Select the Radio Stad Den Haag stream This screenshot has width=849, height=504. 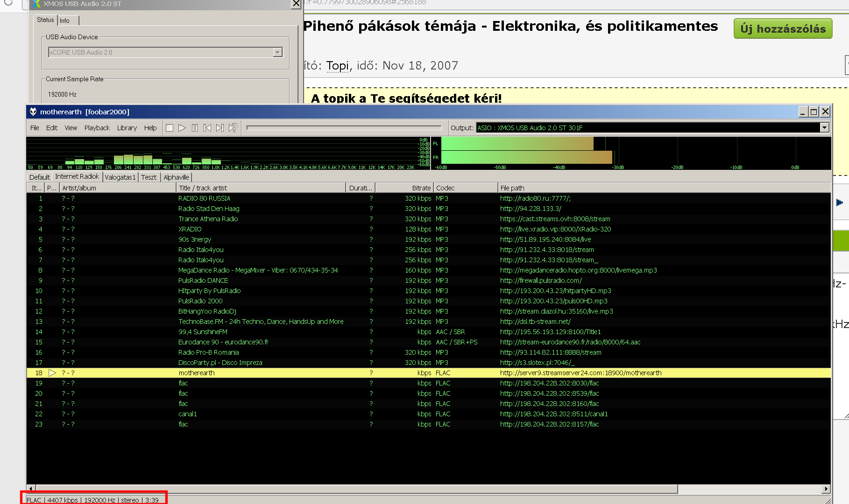[x=428, y=209]
